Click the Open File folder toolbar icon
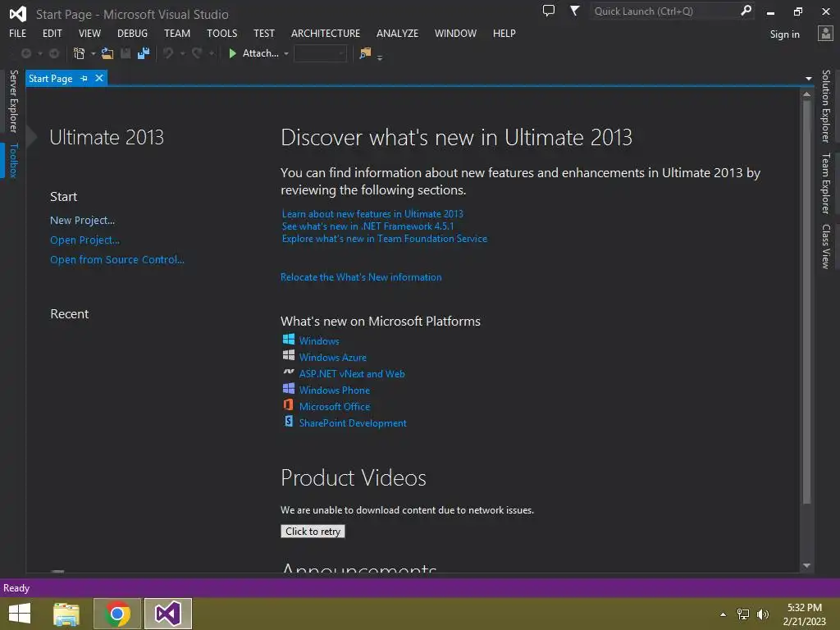 coord(107,53)
